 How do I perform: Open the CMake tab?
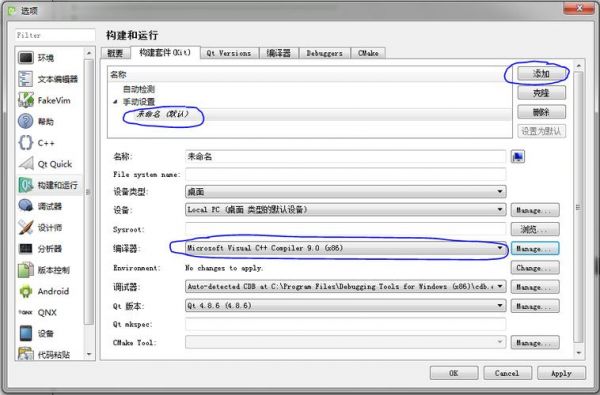[368, 53]
